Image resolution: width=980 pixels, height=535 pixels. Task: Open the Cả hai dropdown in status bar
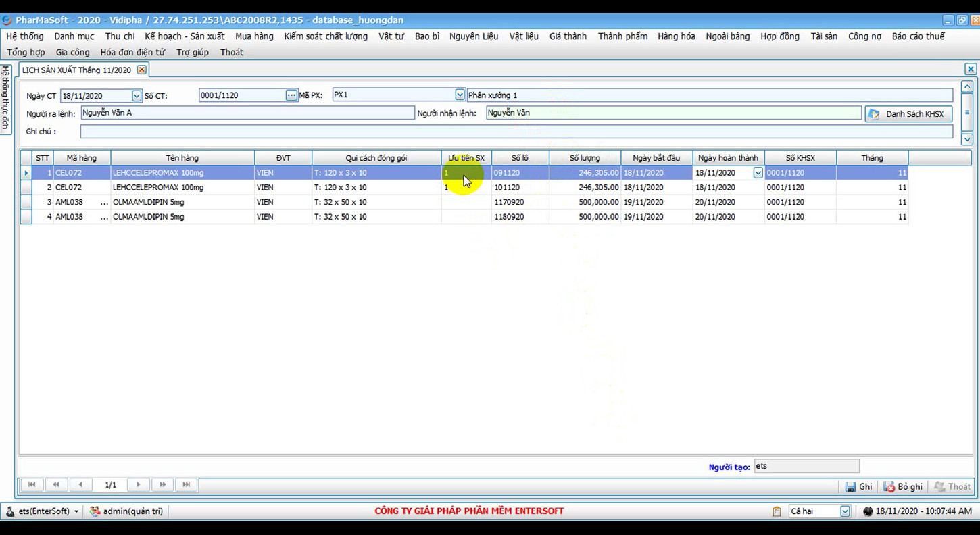coord(847,511)
